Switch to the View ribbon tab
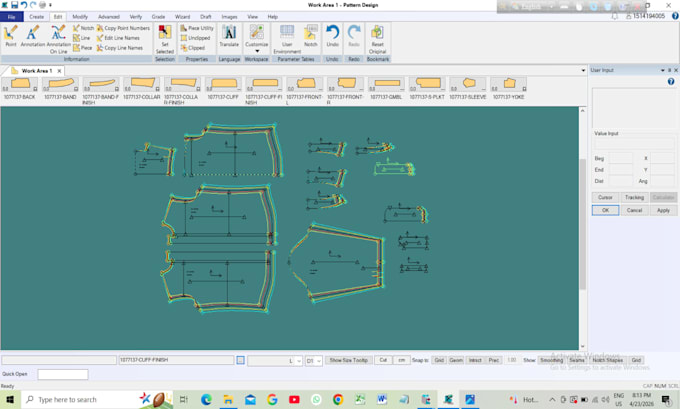This screenshot has width=680, height=409. (252, 16)
